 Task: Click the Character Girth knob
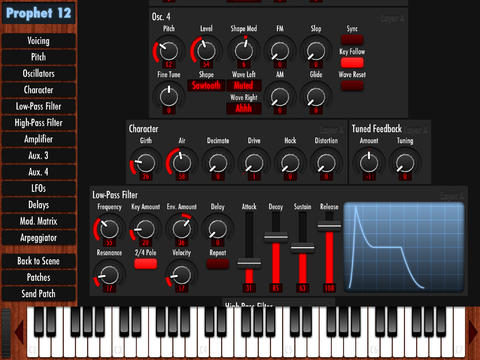click(146, 163)
